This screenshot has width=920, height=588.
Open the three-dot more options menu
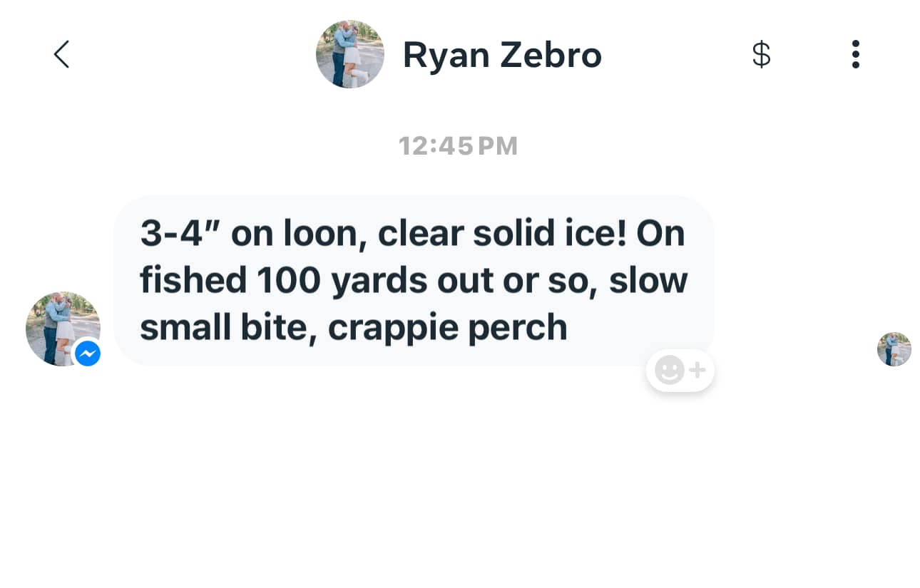[x=855, y=54]
